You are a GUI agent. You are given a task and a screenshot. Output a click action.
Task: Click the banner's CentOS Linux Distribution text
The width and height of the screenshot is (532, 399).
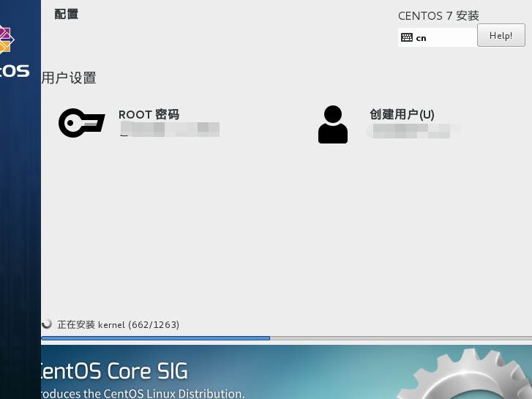coord(143,393)
